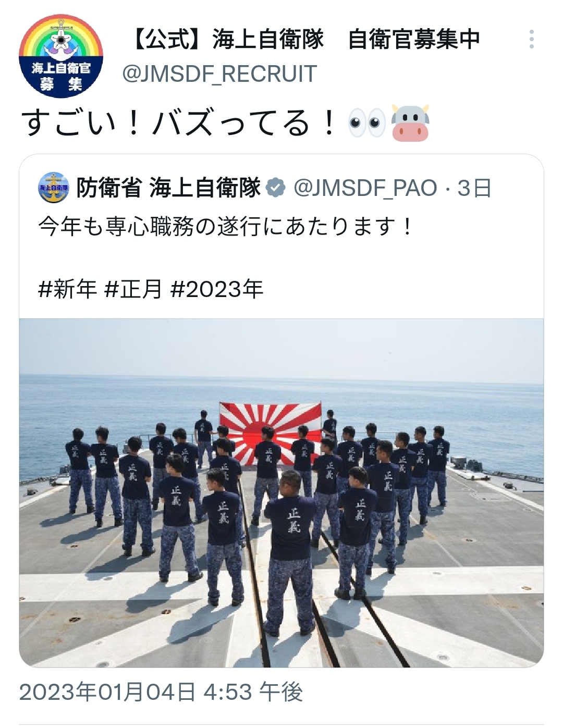Tap the blank area below quoted hashtags

(281, 310)
